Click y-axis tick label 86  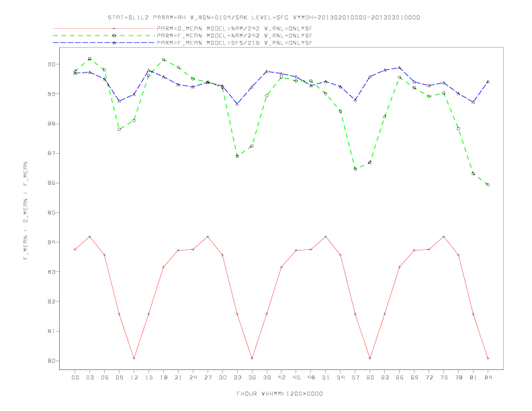(x=52, y=183)
